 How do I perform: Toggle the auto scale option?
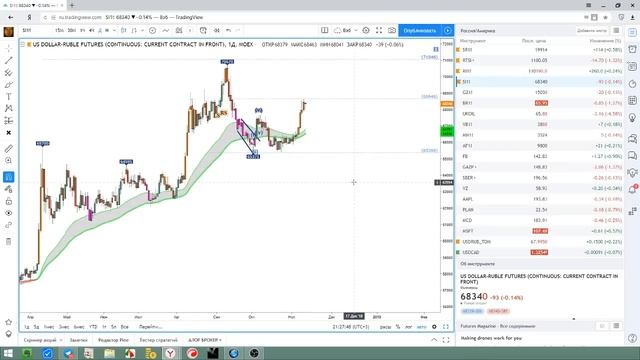coord(422,327)
